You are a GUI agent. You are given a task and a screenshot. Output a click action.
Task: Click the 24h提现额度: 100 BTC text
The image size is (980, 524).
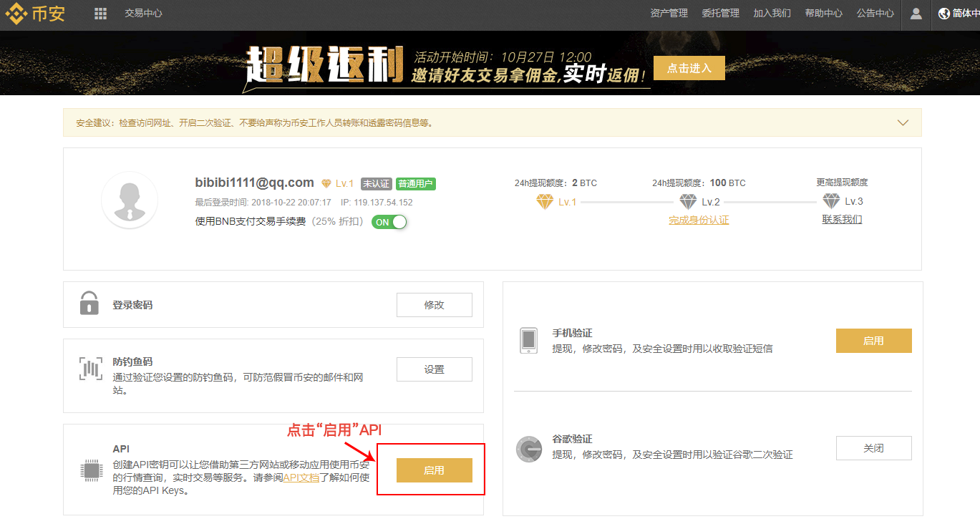(x=699, y=183)
